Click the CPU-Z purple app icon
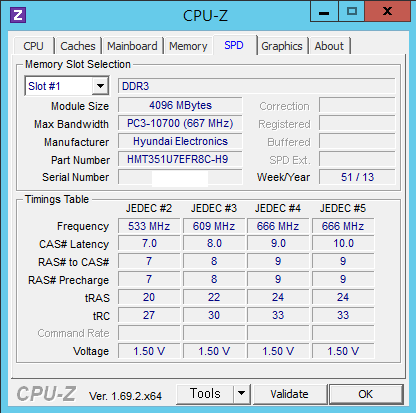Viewport: 416px width, 413px height. 18,15
